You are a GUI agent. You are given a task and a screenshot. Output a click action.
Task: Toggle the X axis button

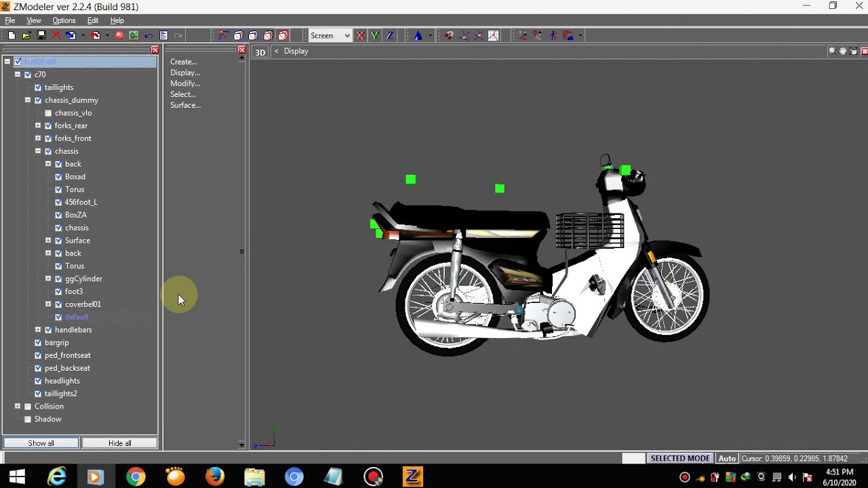tap(360, 35)
